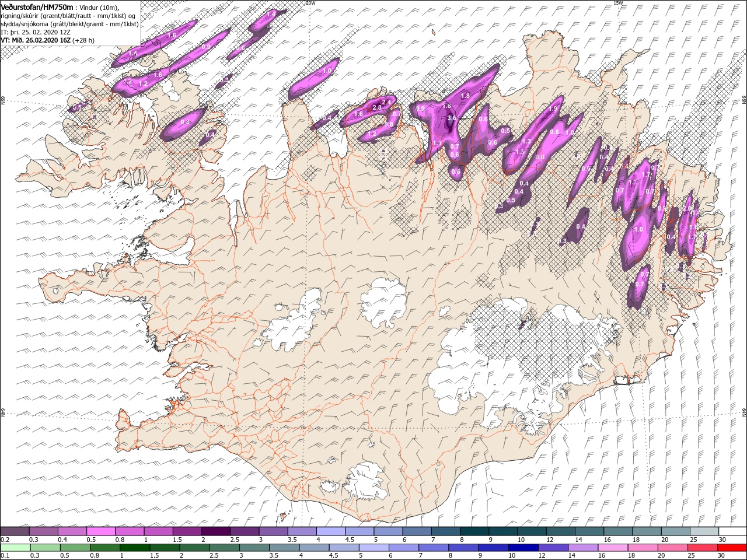The image size is (747, 560).
Task: Click the 3.5 swatch in the upper legend row
Action: click(x=302, y=531)
